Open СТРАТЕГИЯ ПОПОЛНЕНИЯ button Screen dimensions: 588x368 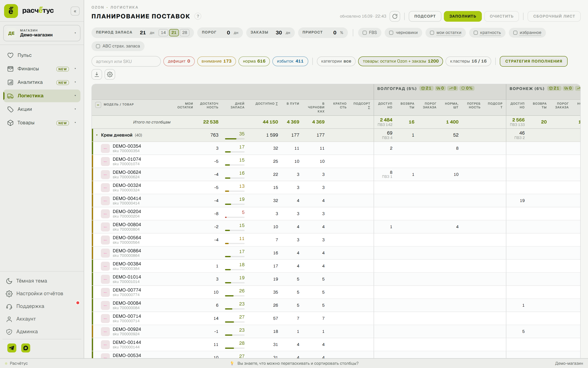533,61
